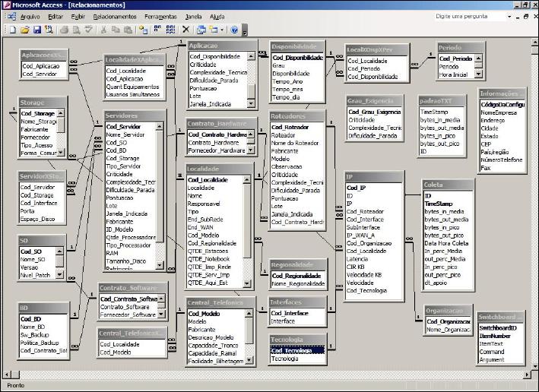Open the Exibir menu
This screenshot has width=539, height=392.
tap(78, 17)
